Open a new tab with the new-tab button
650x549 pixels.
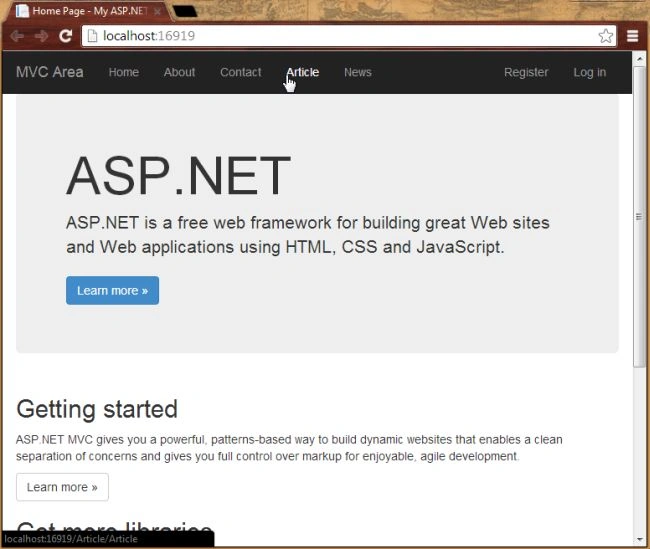tap(185, 12)
